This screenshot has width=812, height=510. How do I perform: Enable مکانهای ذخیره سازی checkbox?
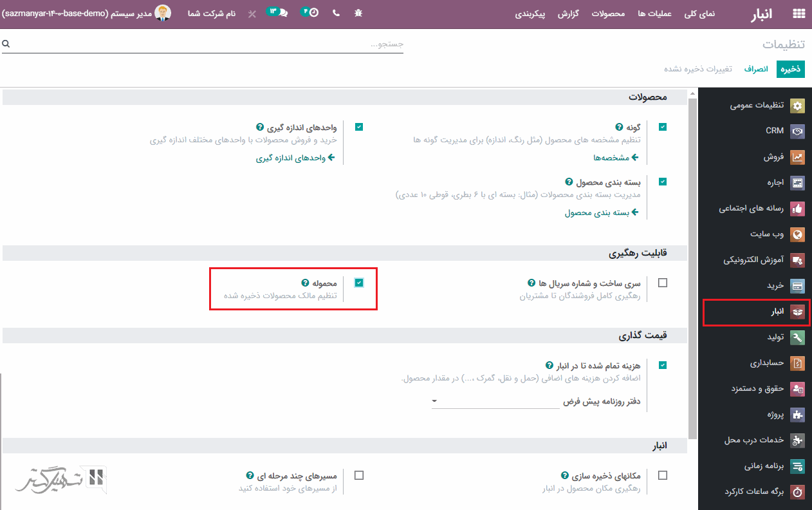(663, 475)
